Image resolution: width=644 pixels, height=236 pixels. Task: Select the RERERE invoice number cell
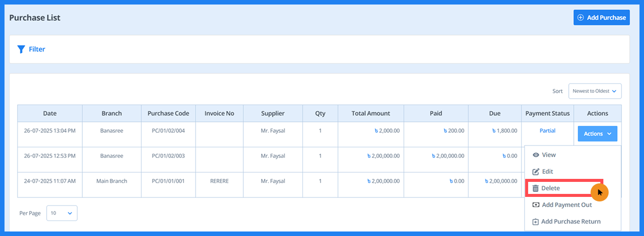(x=219, y=181)
